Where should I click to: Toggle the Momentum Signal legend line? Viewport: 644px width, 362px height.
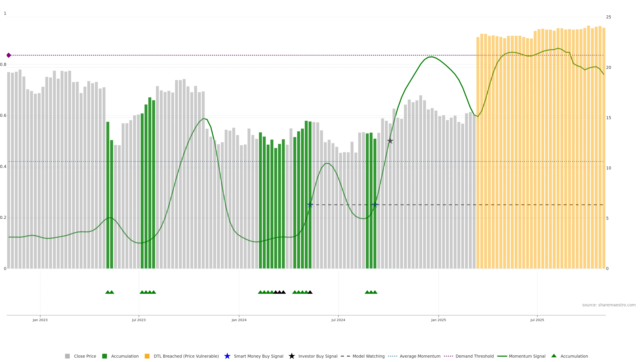point(527,356)
